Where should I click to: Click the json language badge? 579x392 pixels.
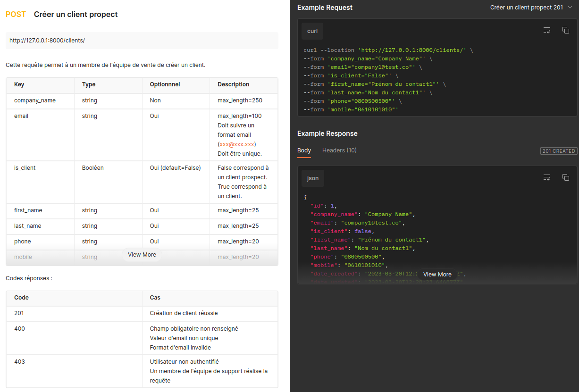313,178
